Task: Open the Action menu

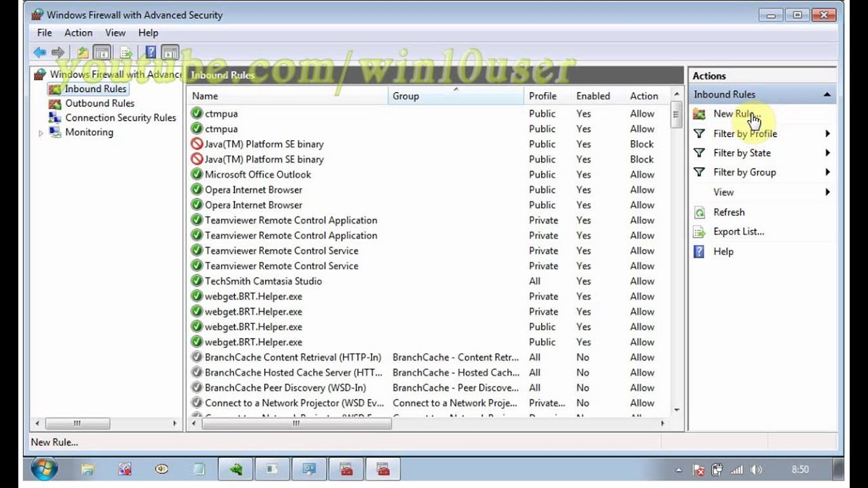Action: click(x=79, y=33)
